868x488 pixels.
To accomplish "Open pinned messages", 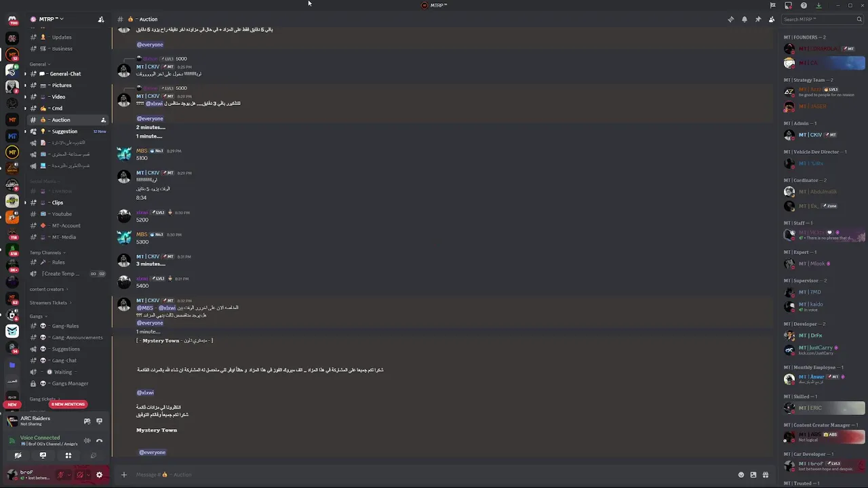I will [758, 20].
